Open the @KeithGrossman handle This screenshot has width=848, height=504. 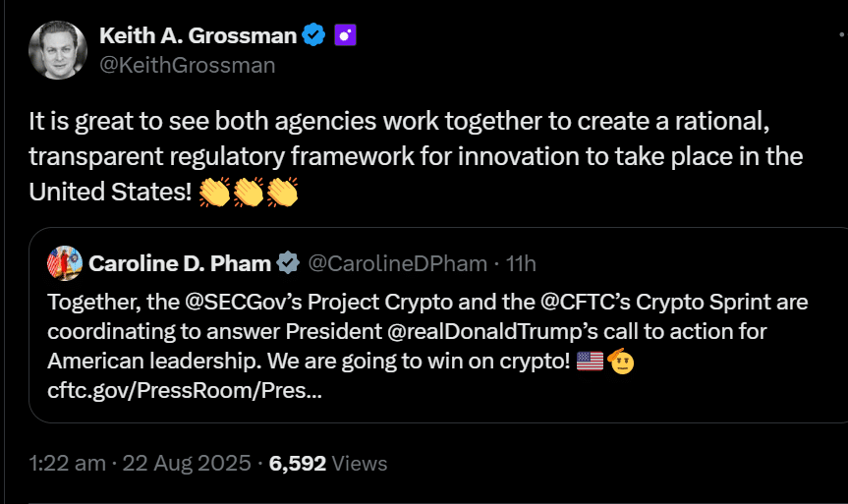point(187,66)
